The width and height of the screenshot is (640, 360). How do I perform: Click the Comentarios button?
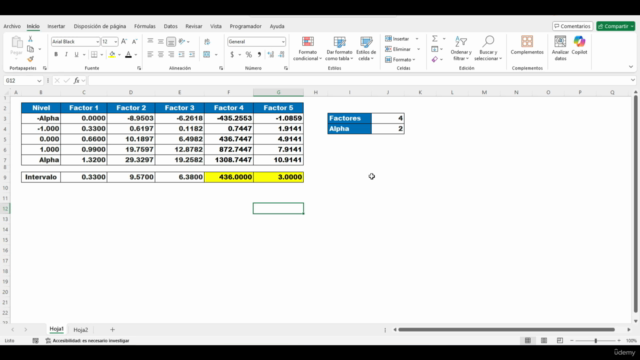pyautogui.click(x=572, y=26)
